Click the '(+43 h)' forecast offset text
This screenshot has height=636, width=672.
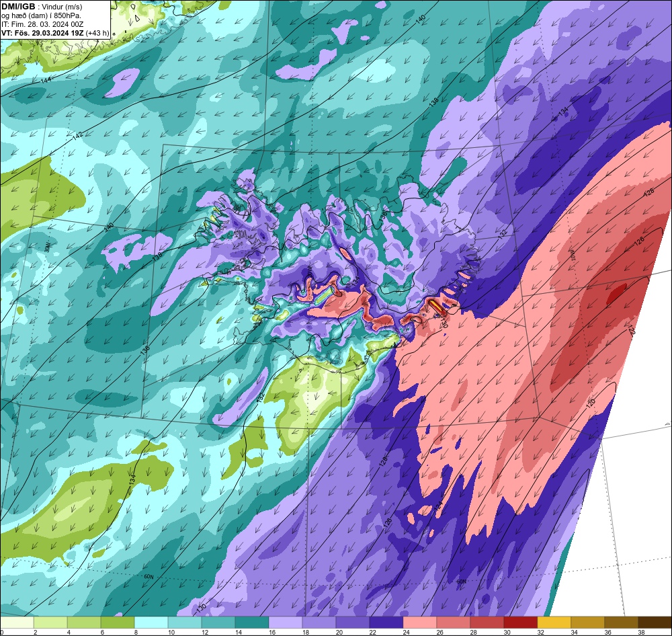97,33
